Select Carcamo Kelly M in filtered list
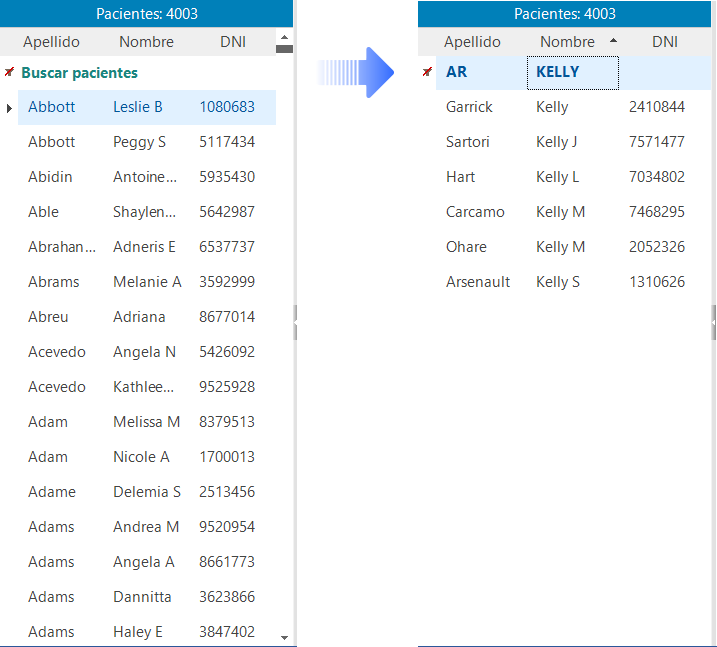The width and height of the screenshot is (717, 647). pos(573,212)
